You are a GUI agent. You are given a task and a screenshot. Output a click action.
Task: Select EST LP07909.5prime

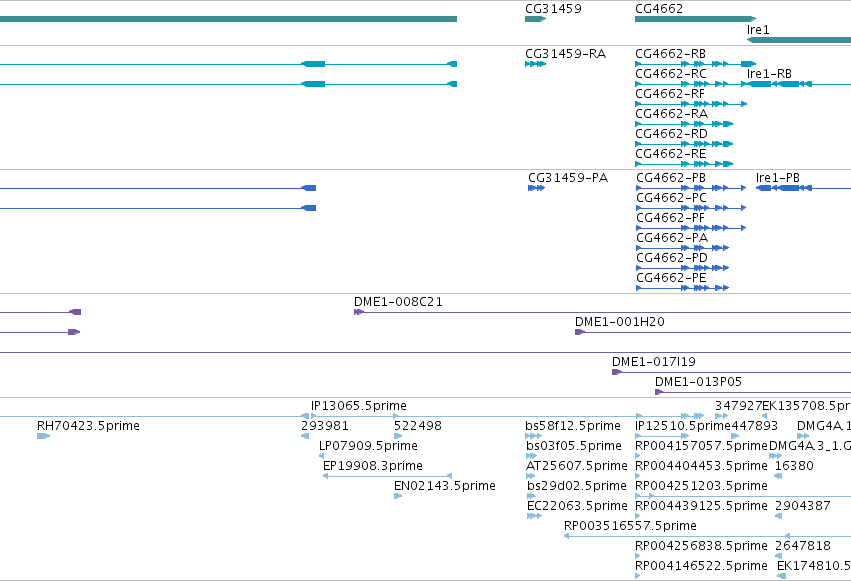click(x=368, y=446)
